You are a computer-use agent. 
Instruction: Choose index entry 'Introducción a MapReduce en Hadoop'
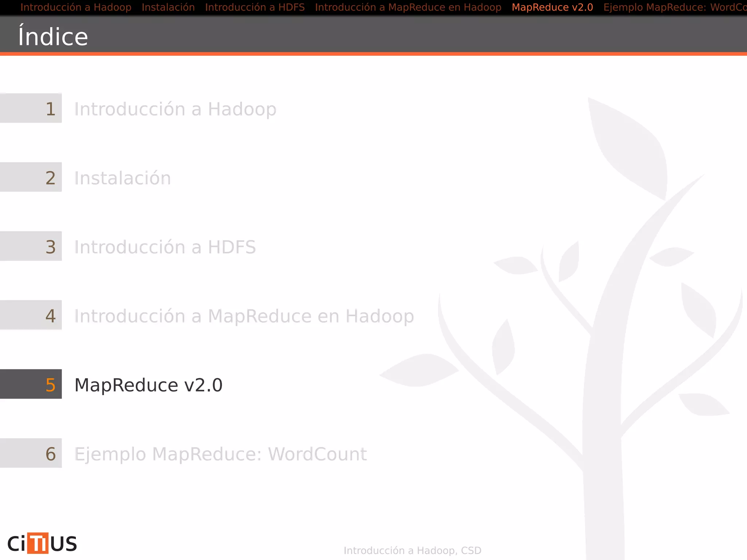pyautogui.click(x=244, y=316)
